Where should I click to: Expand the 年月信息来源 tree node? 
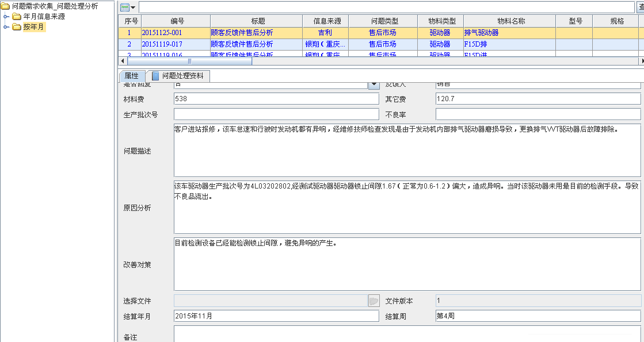(x=6, y=17)
